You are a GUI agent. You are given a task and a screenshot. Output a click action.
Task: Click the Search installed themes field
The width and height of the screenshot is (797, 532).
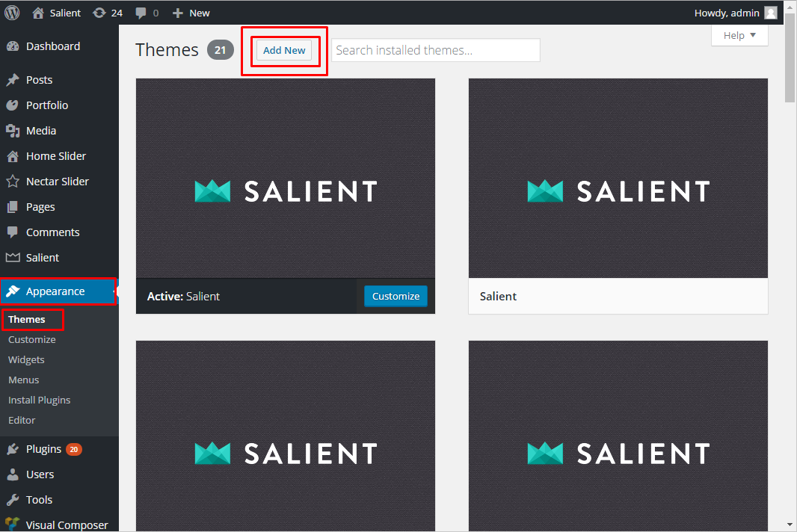tap(436, 50)
